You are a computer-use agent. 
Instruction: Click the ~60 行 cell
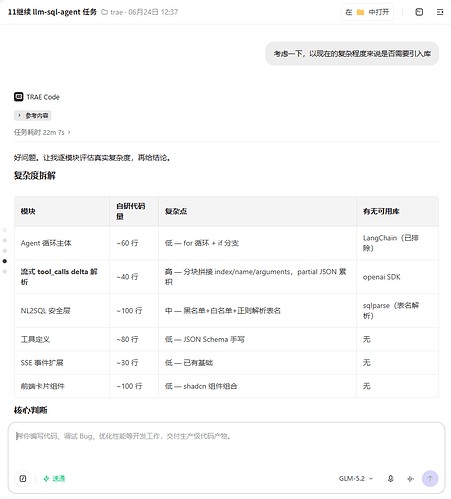coord(134,243)
